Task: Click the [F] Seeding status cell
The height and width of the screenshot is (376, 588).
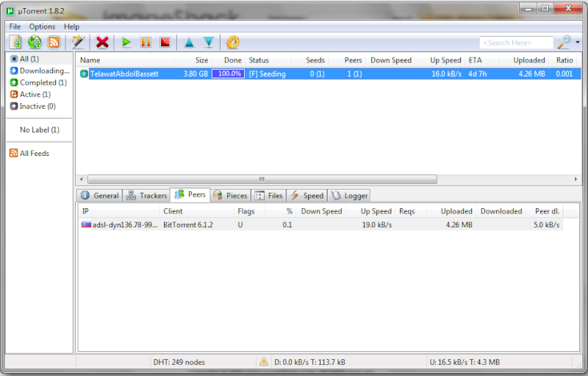Action: coord(267,74)
